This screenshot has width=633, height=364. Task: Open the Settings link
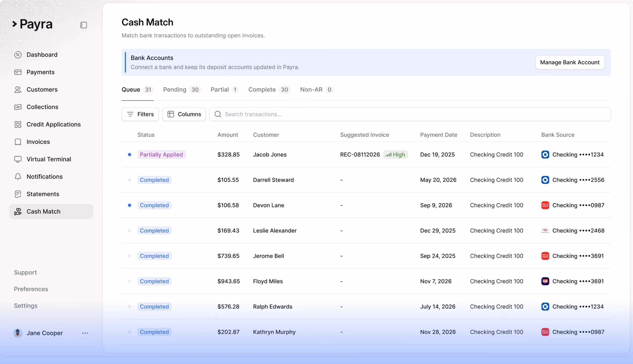(x=26, y=306)
